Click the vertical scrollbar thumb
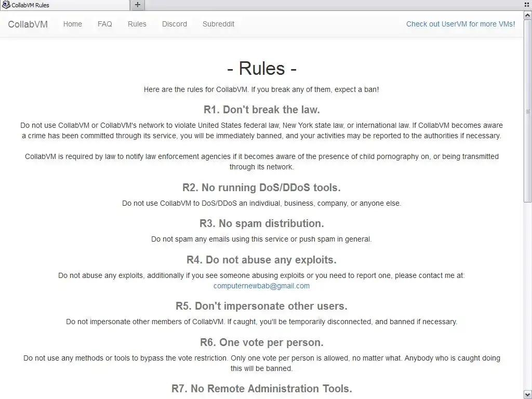Viewport: 532px width, 399px height. click(x=528, y=111)
